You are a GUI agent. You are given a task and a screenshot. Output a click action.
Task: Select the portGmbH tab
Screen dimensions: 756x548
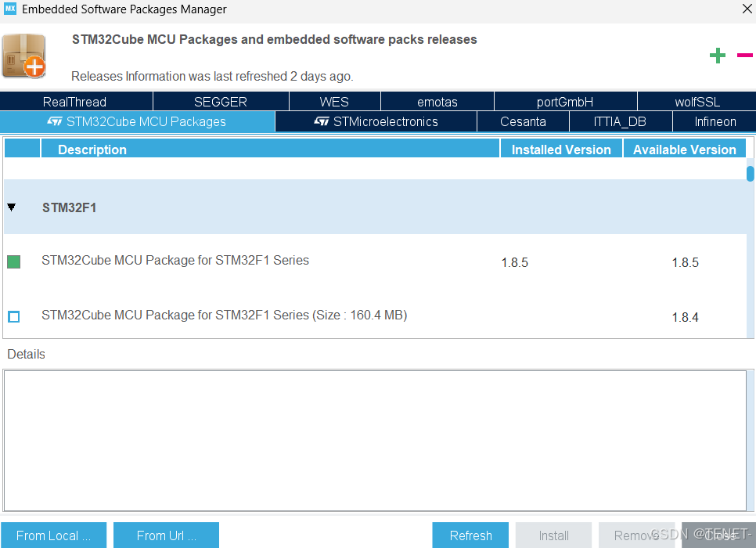[566, 101]
